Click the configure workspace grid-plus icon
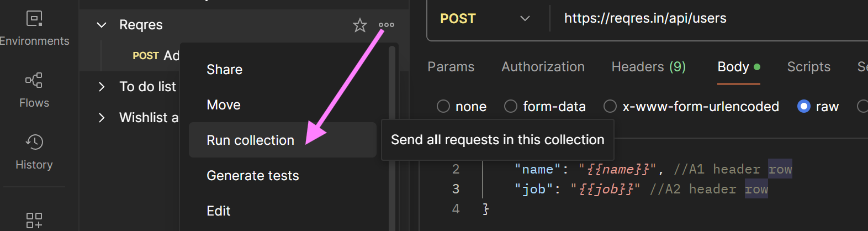The image size is (868, 231). [34, 221]
